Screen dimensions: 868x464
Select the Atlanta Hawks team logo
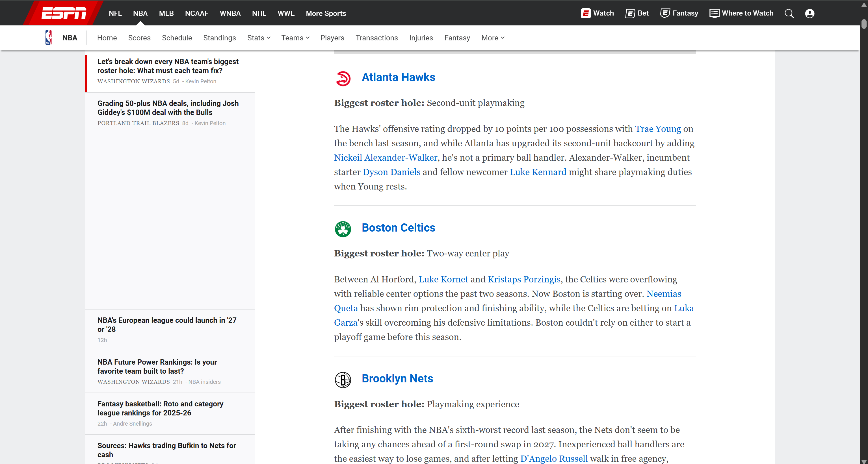coord(343,78)
